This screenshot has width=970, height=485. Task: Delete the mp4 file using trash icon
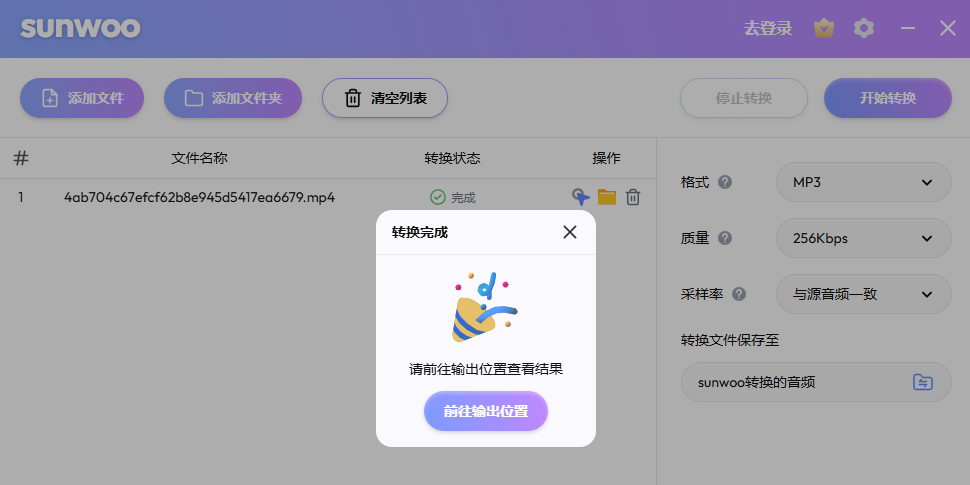tap(633, 197)
